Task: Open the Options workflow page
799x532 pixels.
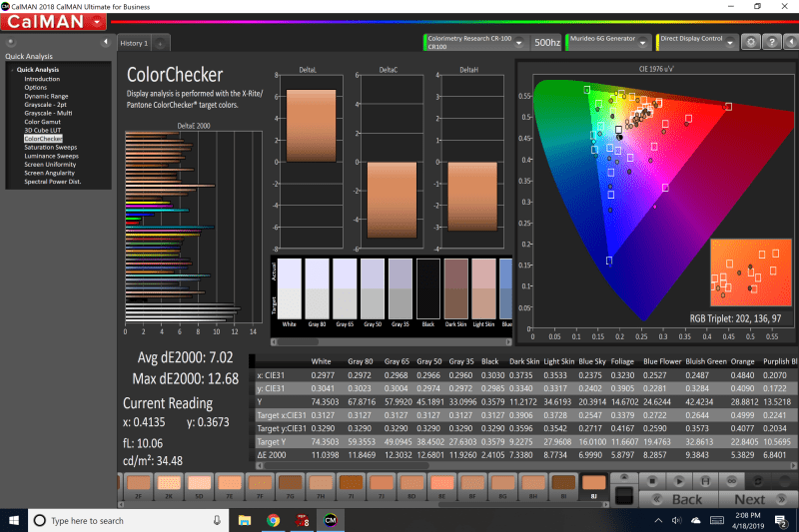Action: [36, 88]
